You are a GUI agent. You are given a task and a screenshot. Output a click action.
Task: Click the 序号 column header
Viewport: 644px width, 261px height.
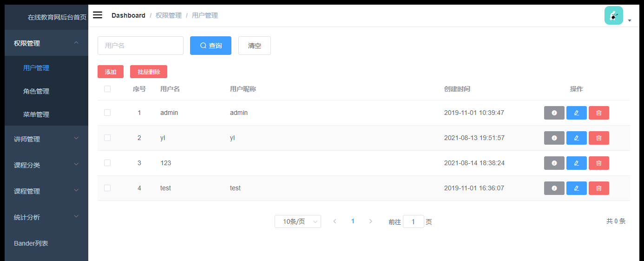point(139,89)
